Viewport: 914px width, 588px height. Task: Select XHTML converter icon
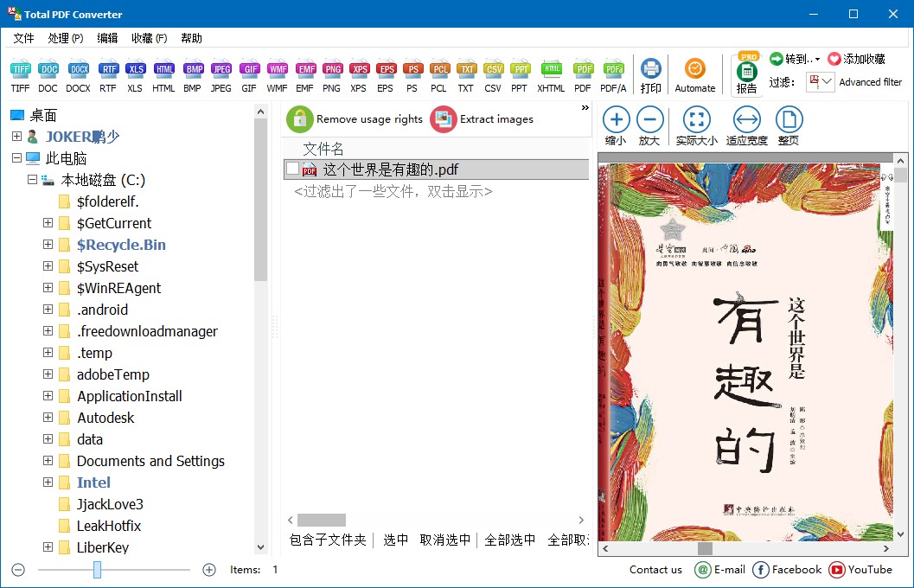(x=551, y=76)
